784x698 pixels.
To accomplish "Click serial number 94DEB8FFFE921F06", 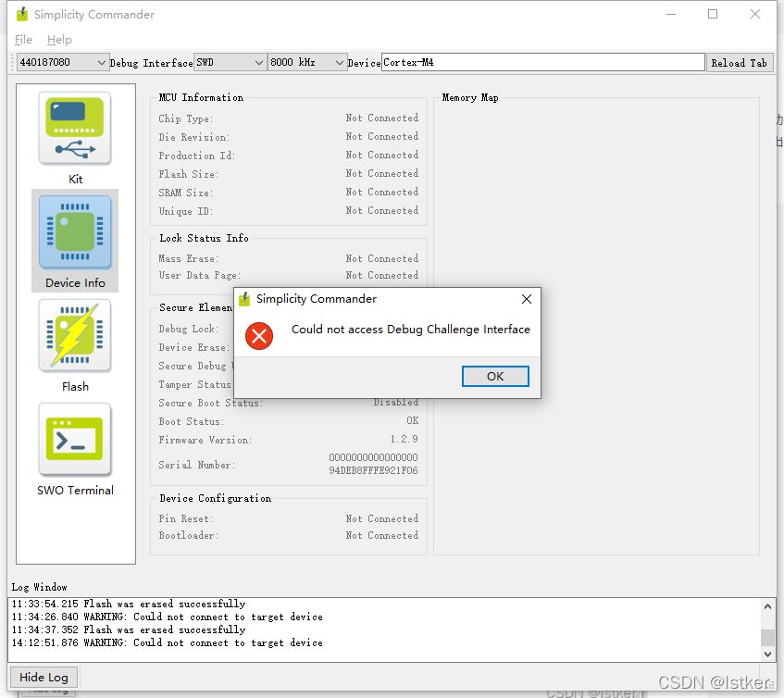I will tap(373, 470).
